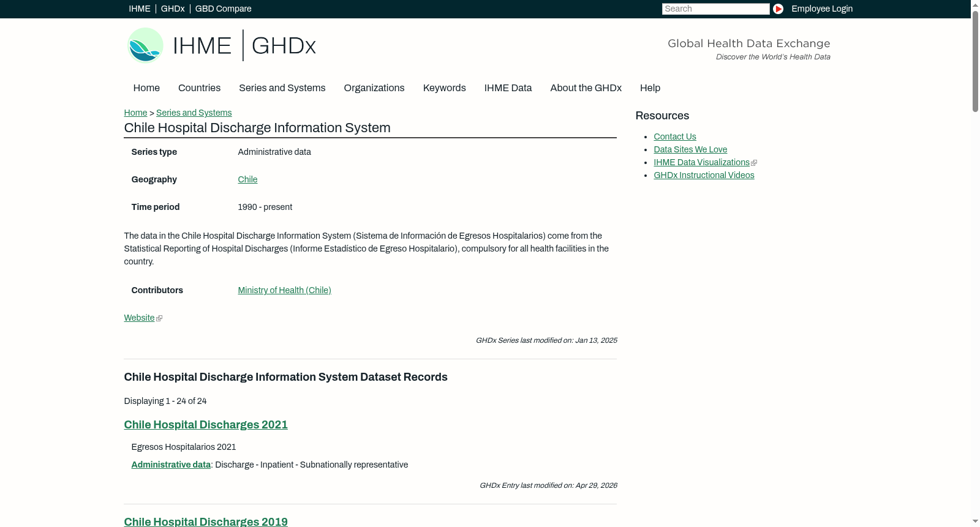Click the external-link icon beside Website
The image size is (980, 527).
point(159,318)
